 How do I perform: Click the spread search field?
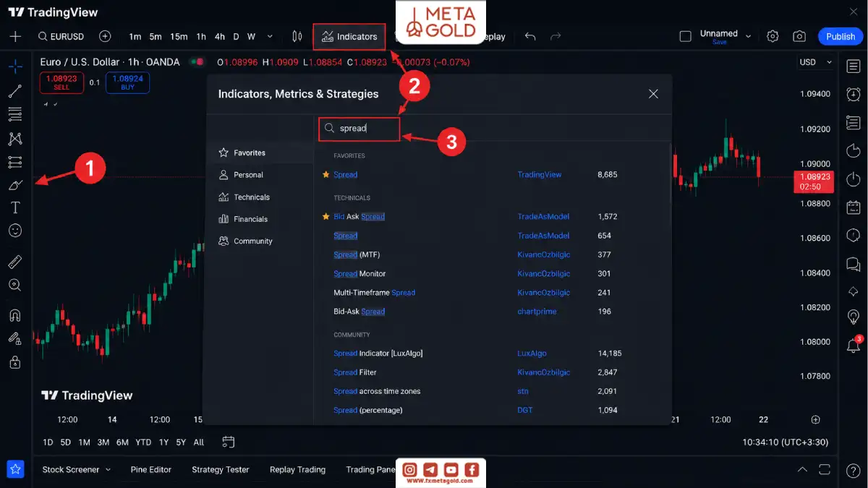(x=359, y=128)
